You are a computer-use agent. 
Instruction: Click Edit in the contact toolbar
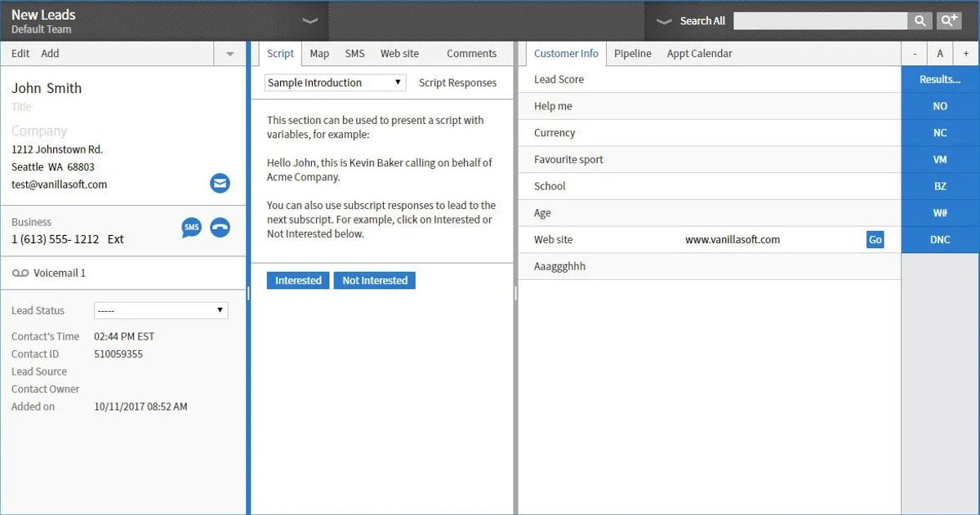(20, 54)
